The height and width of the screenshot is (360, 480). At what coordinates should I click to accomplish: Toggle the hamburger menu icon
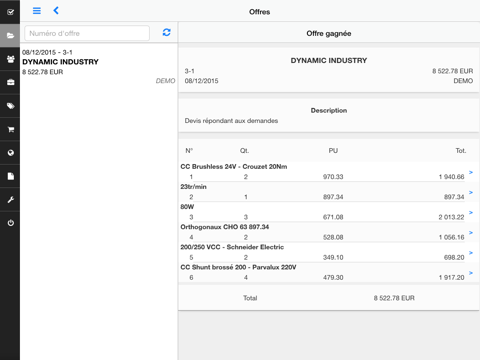pos(37,11)
